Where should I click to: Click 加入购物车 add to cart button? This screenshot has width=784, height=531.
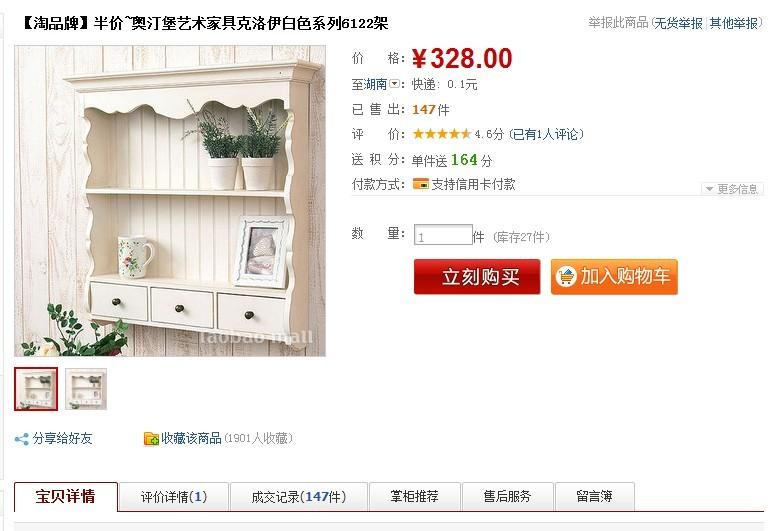coord(614,276)
